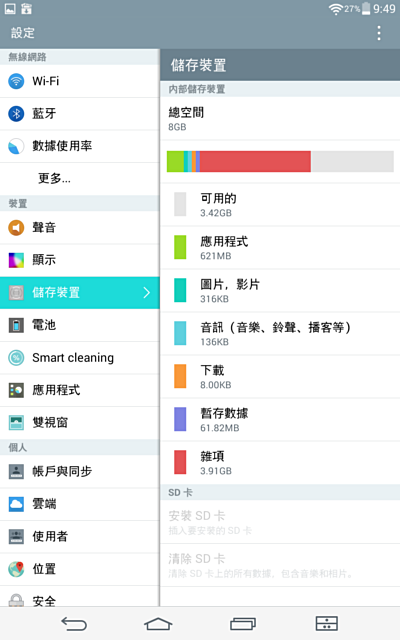Tap the Wi-Fi icon in settings list
This screenshot has width=400, height=640.
(16, 81)
